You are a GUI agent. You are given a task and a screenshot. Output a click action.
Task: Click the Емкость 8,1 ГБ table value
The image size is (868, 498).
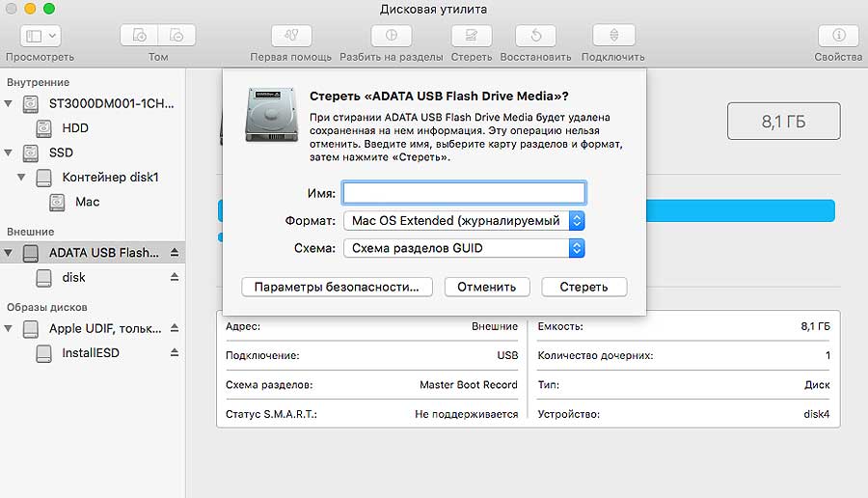click(815, 326)
